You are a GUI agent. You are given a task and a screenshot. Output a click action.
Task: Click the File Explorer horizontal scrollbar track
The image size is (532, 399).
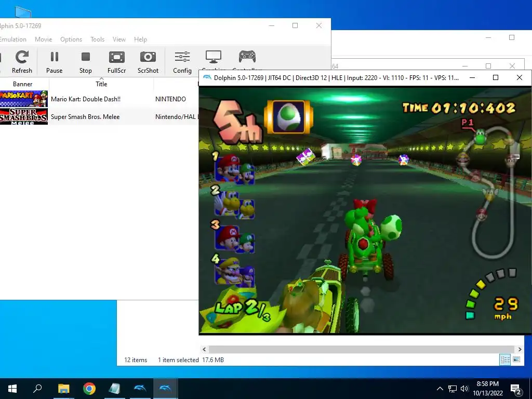coord(362,349)
